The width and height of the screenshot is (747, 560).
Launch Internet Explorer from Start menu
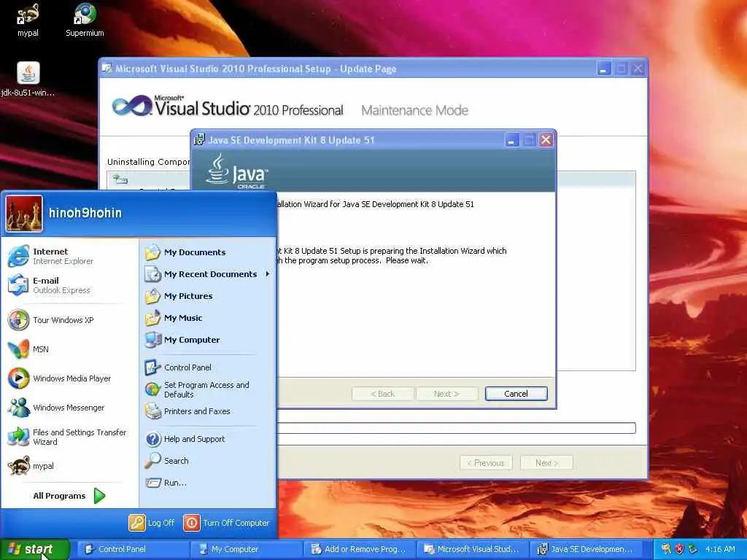69,256
